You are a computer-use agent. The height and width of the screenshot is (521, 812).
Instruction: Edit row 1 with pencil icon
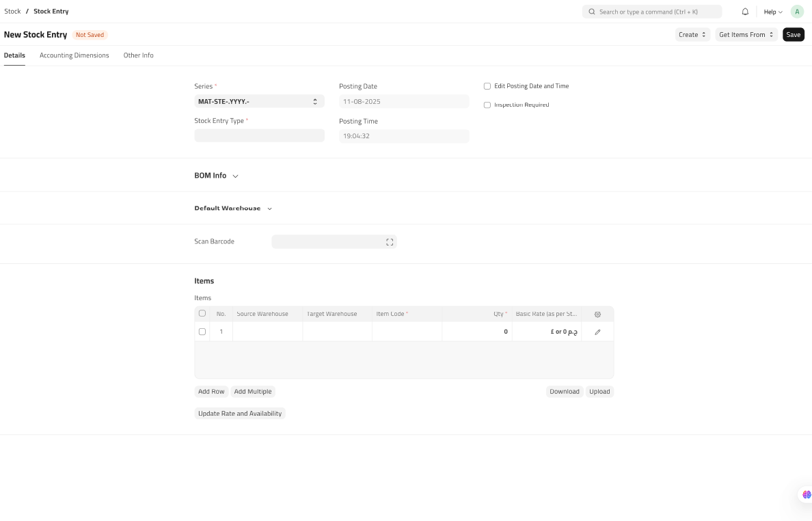click(597, 332)
